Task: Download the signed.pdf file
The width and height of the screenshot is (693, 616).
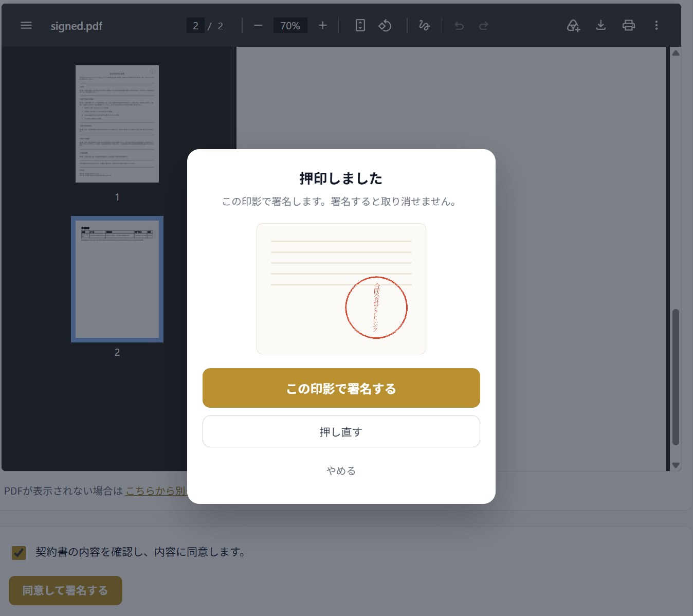Action: pos(601,25)
